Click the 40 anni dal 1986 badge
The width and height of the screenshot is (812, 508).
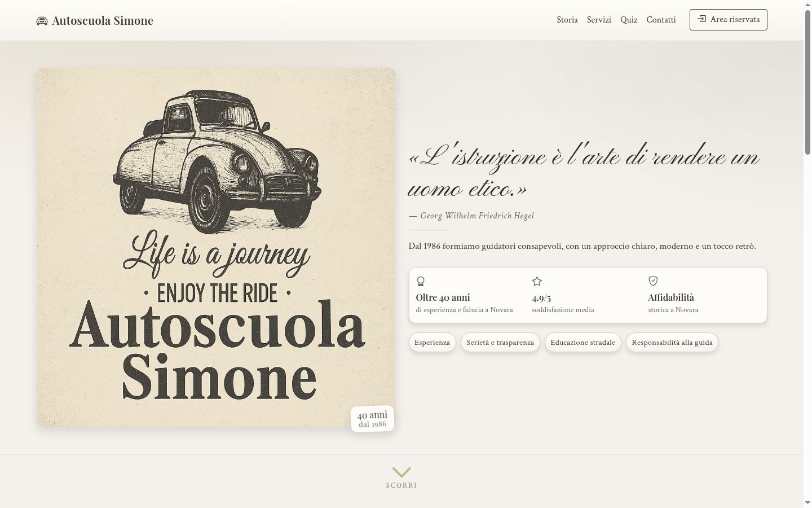click(x=372, y=419)
